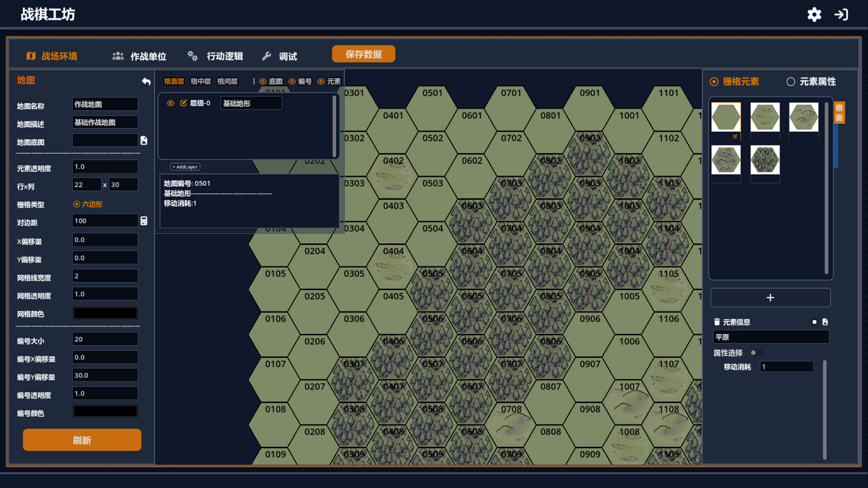
Task: Open the settings gear in the top bar
Action: 814,14
